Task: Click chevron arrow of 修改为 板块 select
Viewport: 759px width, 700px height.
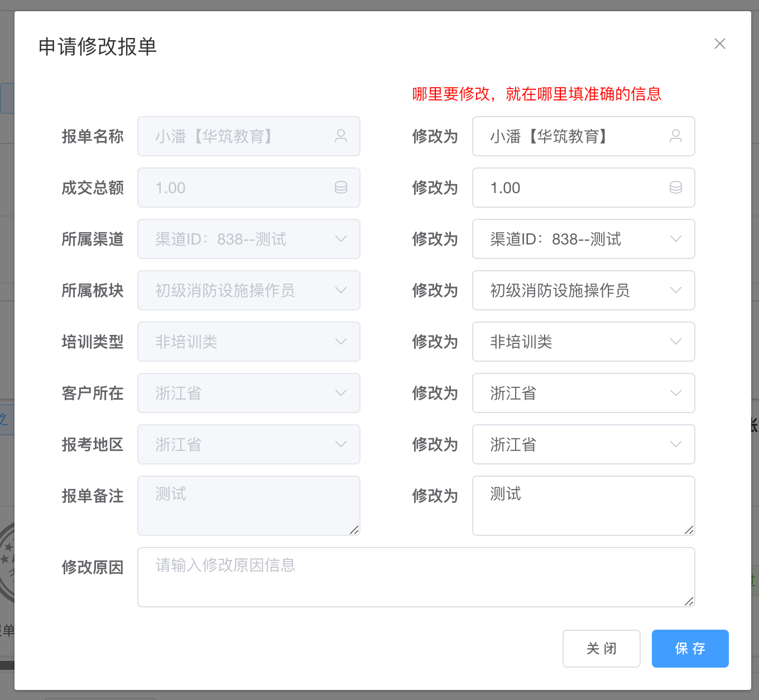Action: tap(676, 290)
